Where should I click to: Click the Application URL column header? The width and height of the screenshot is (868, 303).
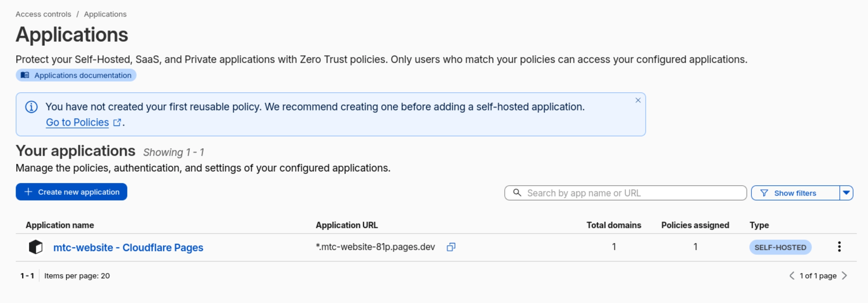pos(347,225)
